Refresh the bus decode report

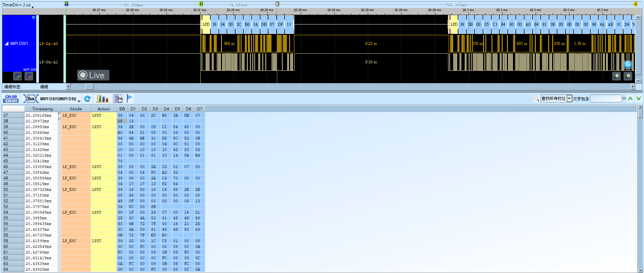[x=88, y=99]
